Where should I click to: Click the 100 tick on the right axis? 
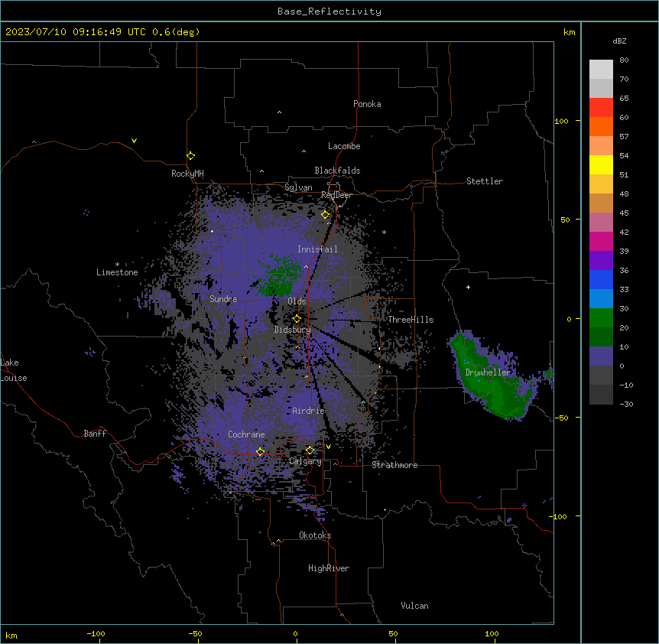pyautogui.click(x=561, y=121)
